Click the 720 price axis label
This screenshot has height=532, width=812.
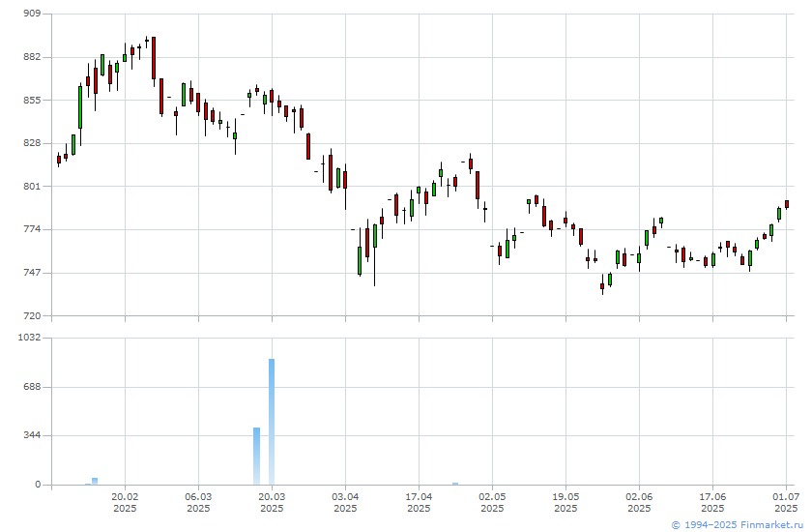click(32, 315)
